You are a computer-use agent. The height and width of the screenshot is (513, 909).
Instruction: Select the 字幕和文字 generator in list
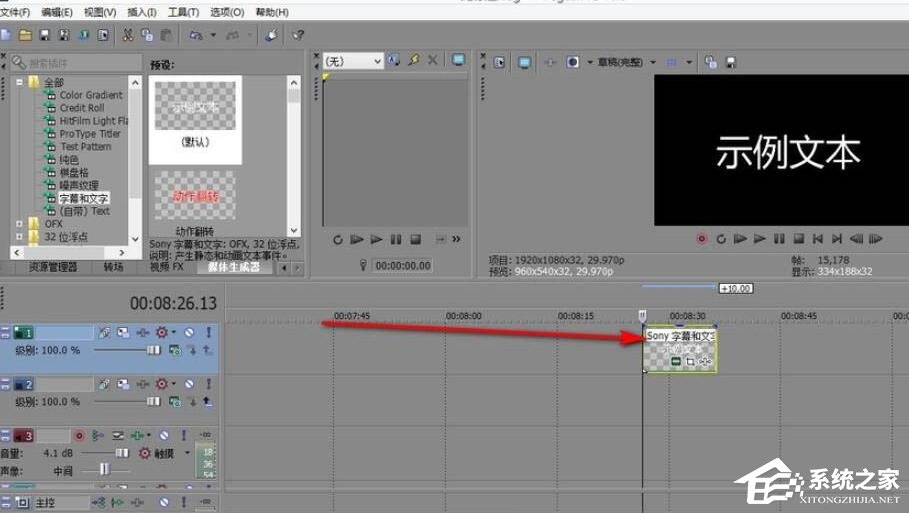[83, 199]
